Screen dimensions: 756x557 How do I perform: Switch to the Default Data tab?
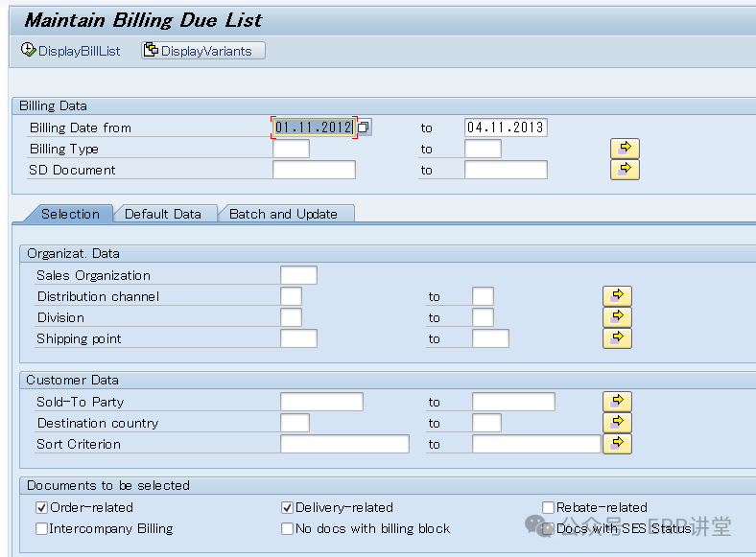pos(162,214)
